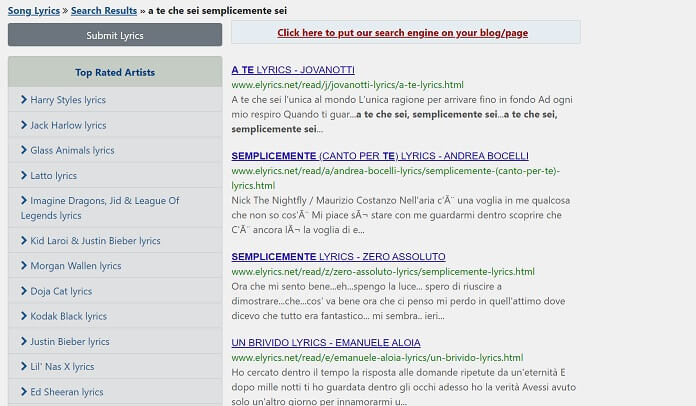The width and height of the screenshot is (696, 406).
Task: Open Justin Bieber lyrics
Action: [x=70, y=341]
